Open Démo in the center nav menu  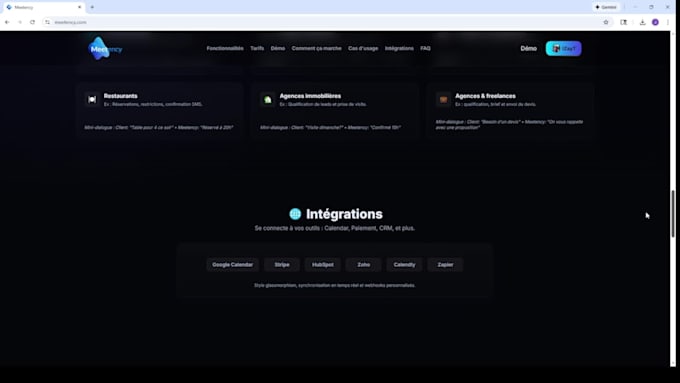[x=278, y=49]
